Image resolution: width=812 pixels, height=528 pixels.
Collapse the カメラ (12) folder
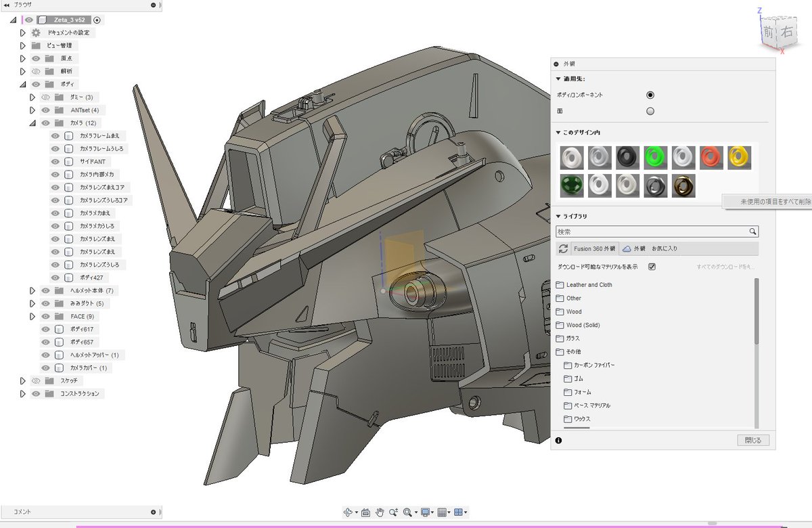click(32, 123)
